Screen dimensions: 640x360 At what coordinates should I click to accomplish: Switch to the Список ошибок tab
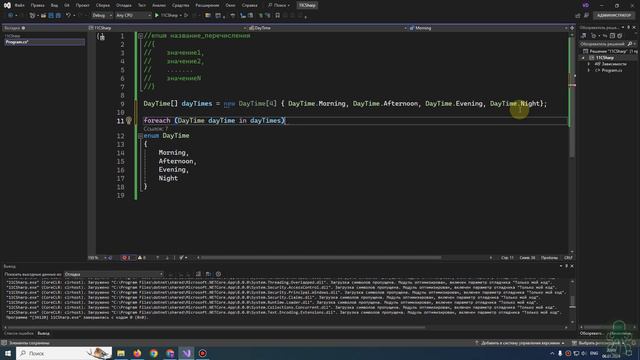click(18, 333)
